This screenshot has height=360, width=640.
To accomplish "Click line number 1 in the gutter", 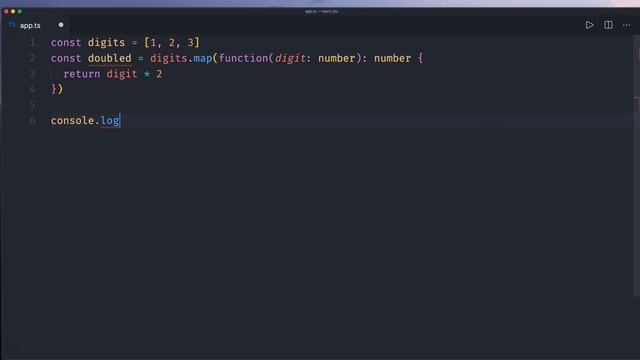I will pyautogui.click(x=32, y=42).
